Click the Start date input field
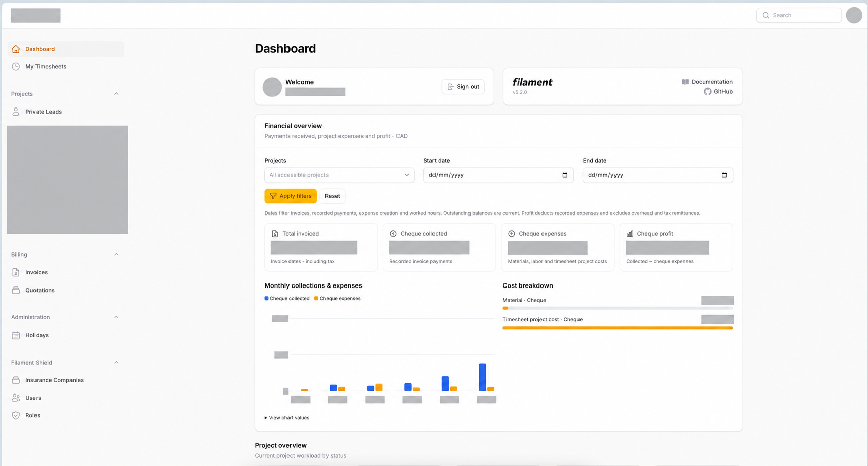The height and width of the screenshot is (466, 868). [x=498, y=175]
